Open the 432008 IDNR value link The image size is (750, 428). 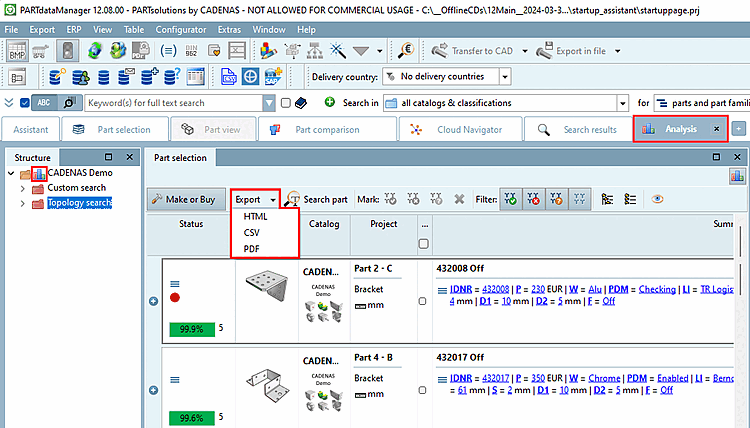pos(496,289)
